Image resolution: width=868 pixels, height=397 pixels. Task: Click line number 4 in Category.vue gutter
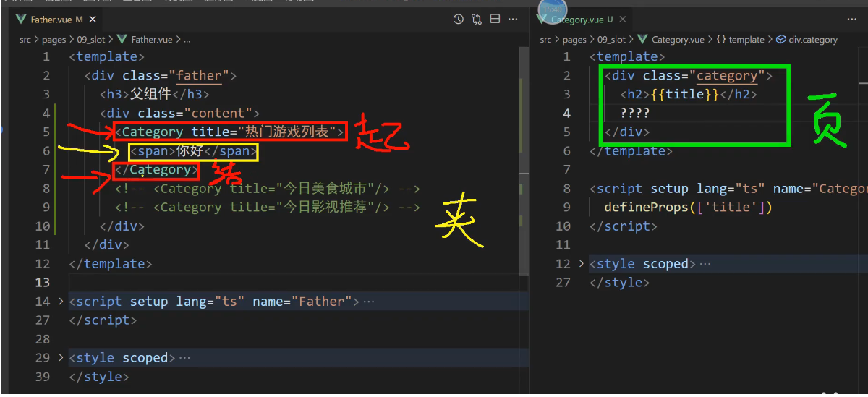[x=567, y=114]
